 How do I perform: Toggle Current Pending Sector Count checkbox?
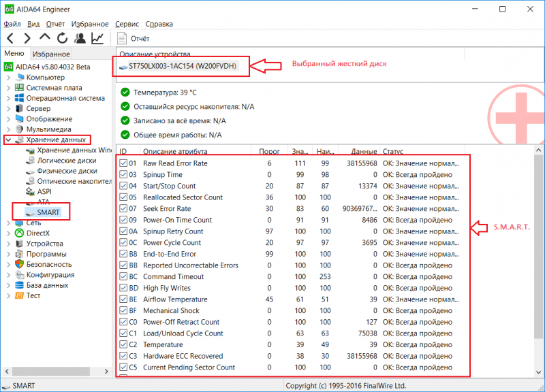pos(123,367)
